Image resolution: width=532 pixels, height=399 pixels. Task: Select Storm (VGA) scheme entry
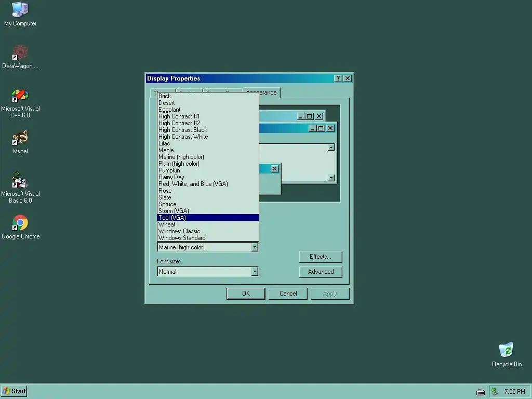[x=208, y=211]
